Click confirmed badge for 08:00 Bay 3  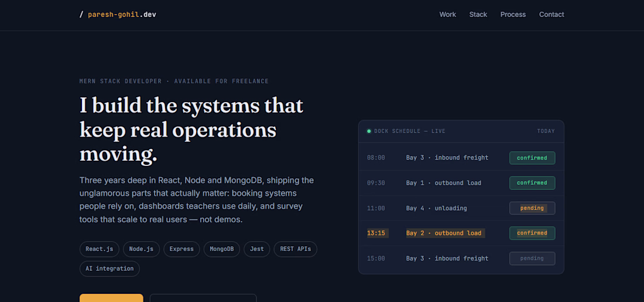click(532, 158)
